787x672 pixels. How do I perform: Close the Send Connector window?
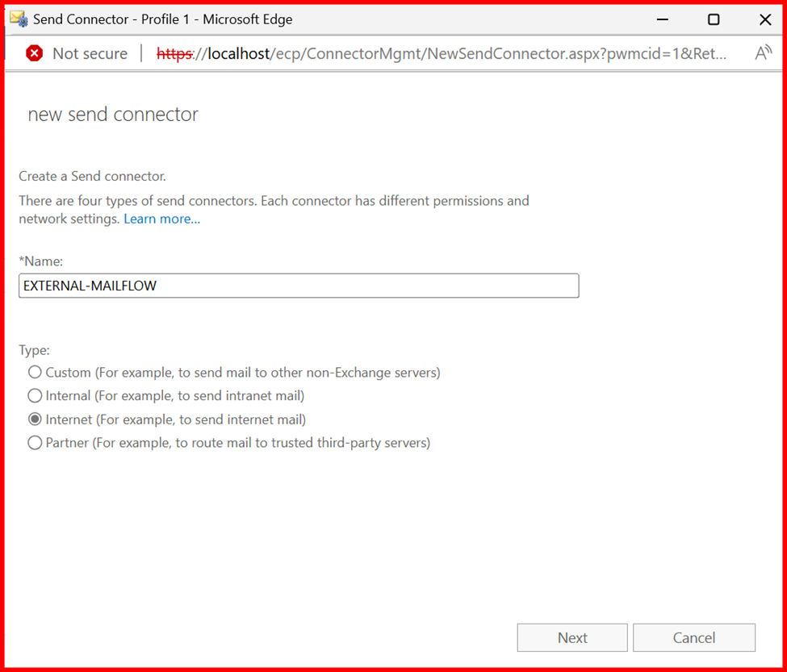[765, 19]
